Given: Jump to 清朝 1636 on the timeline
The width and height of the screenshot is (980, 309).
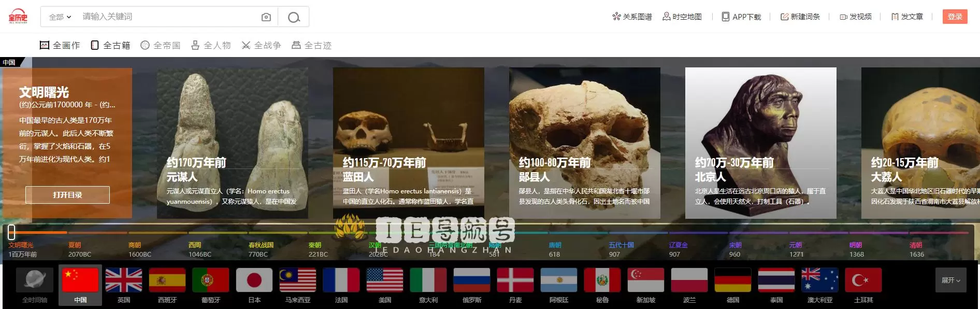Looking at the screenshot, I should pos(917,249).
